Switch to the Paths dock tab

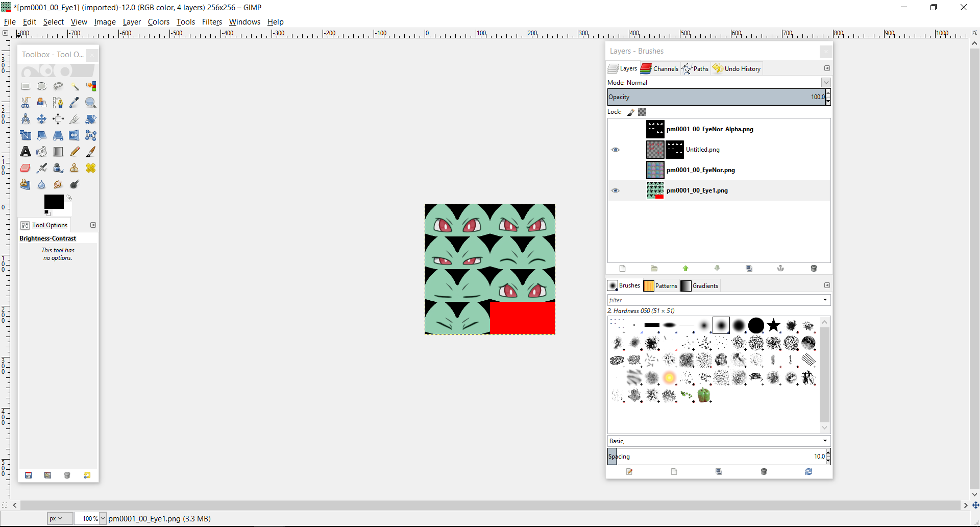click(695, 68)
